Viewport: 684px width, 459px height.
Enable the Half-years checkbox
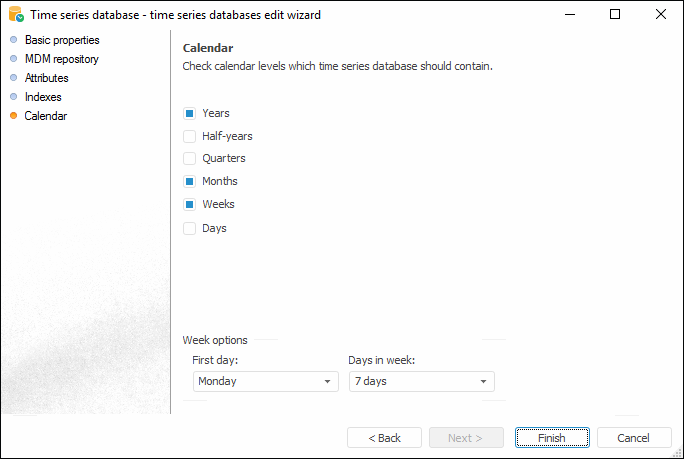[x=189, y=136]
